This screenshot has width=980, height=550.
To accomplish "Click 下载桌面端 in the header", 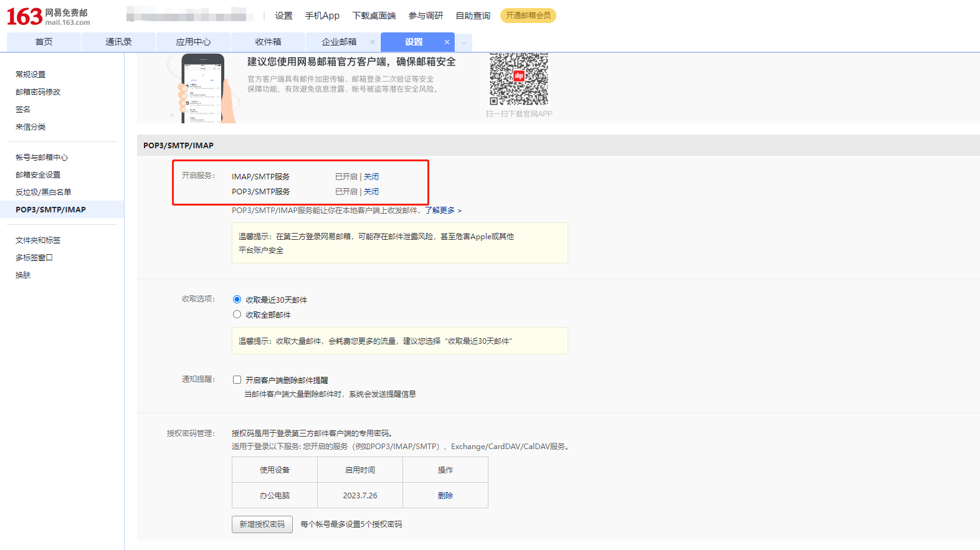I will [x=374, y=16].
